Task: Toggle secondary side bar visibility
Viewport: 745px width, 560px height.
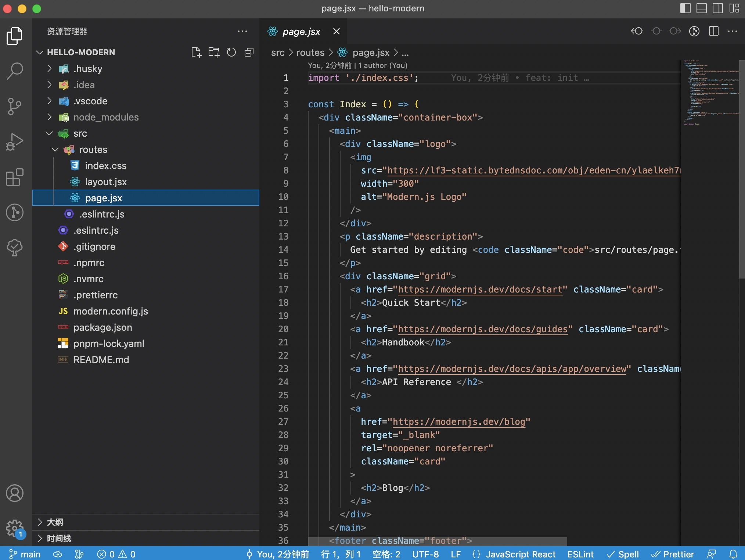Action: click(x=718, y=8)
